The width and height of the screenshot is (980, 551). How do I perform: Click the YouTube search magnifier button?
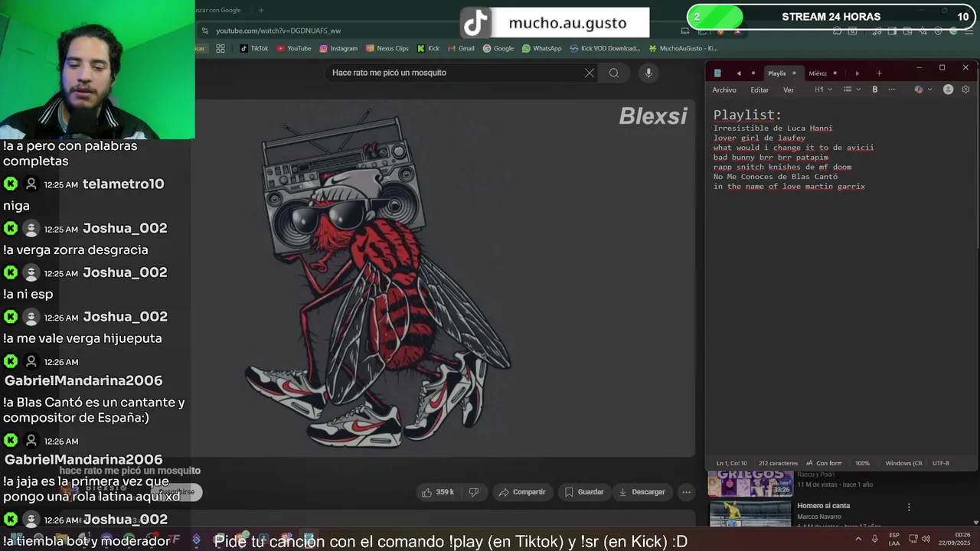(x=614, y=73)
